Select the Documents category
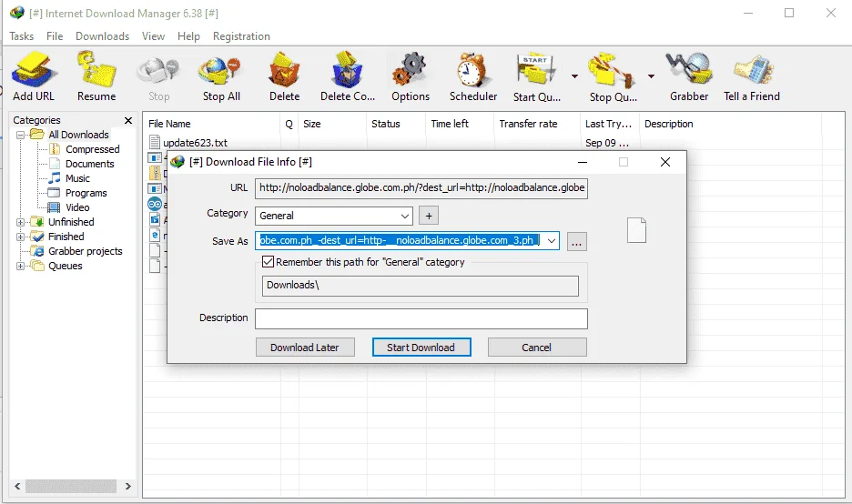 89,164
